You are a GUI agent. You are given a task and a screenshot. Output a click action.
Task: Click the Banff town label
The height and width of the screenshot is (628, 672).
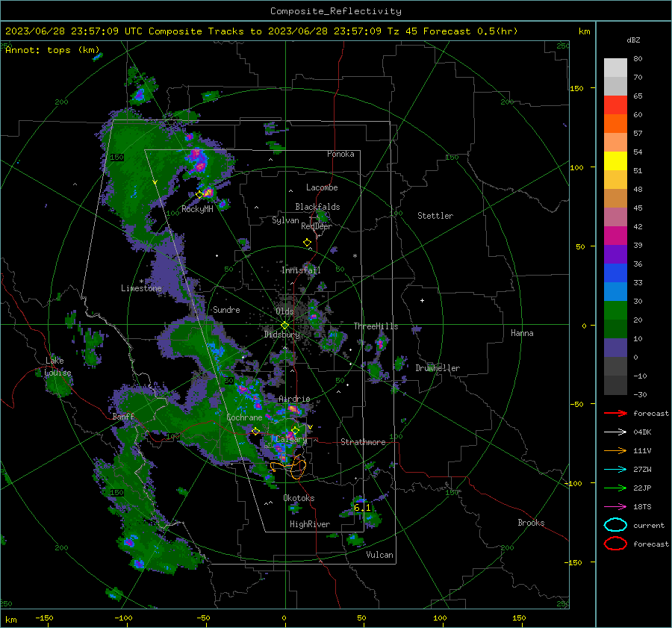click(123, 417)
